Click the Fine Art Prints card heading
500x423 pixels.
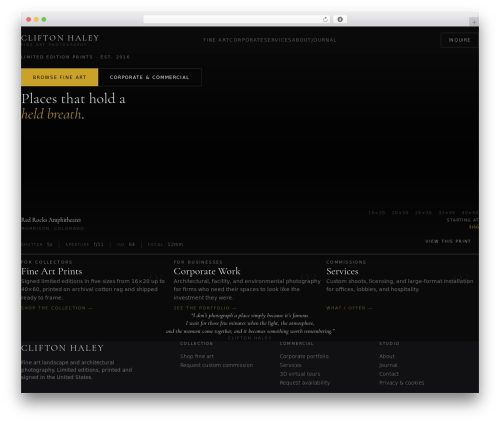tap(52, 271)
